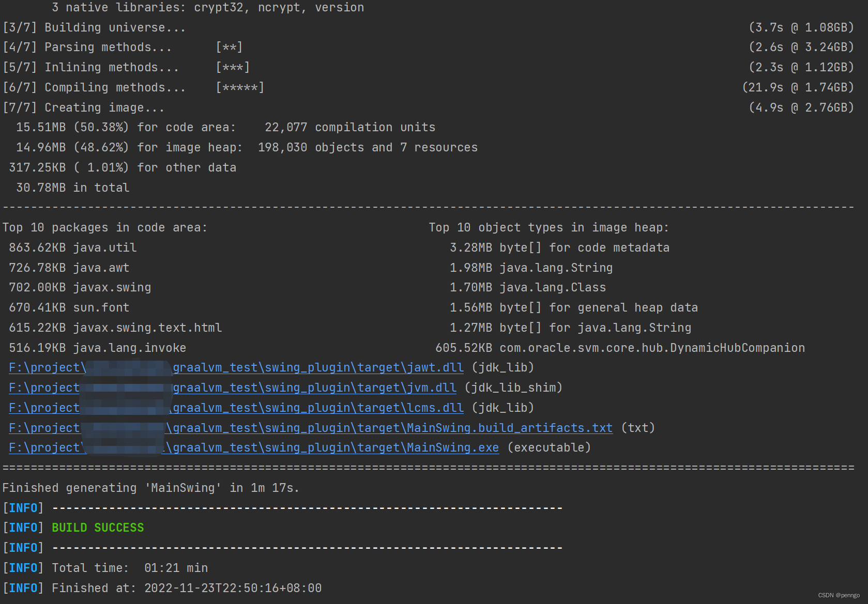This screenshot has height=604, width=868.
Task: Click the 'Finished at: 2022-11-23T22:50:16+08:00' line
Action: (187, 588)
